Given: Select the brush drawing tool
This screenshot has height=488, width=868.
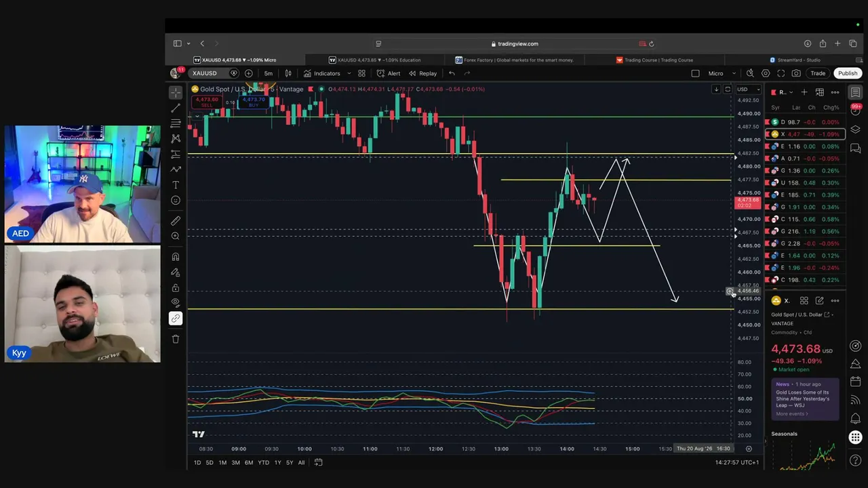Looking at the screenshot, I should click(176, 169).
